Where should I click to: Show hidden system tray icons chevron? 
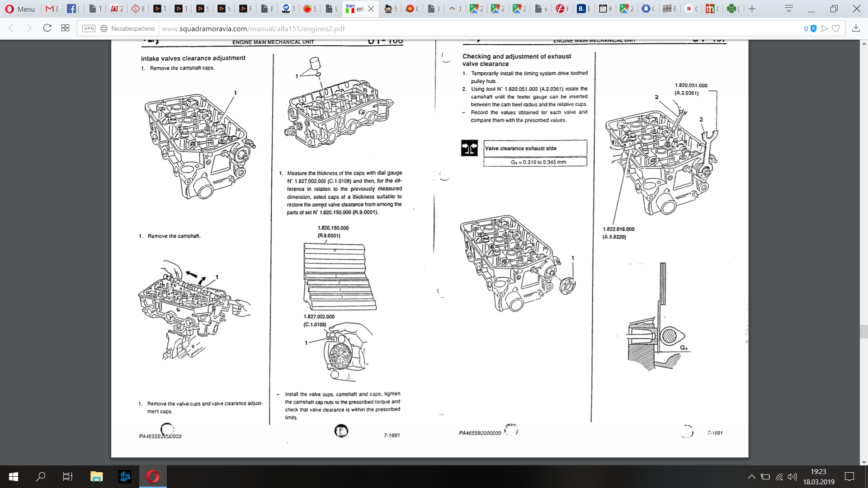[751, 477]
